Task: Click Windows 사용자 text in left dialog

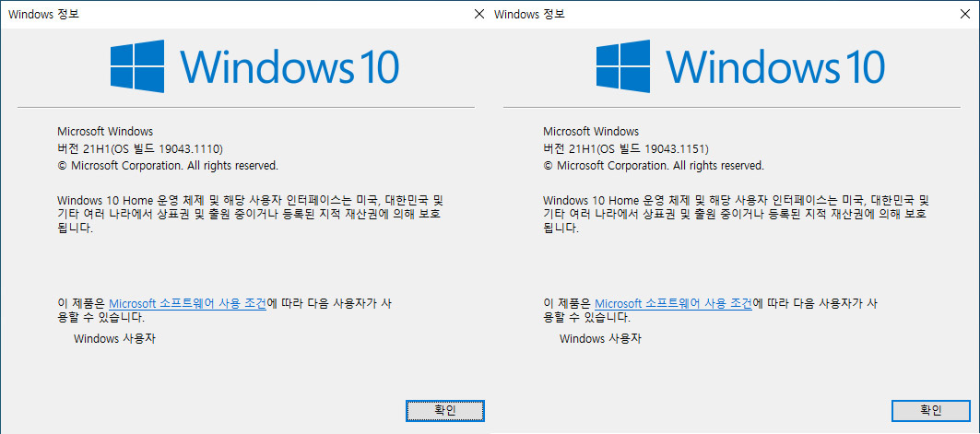Action: point(115,339)
